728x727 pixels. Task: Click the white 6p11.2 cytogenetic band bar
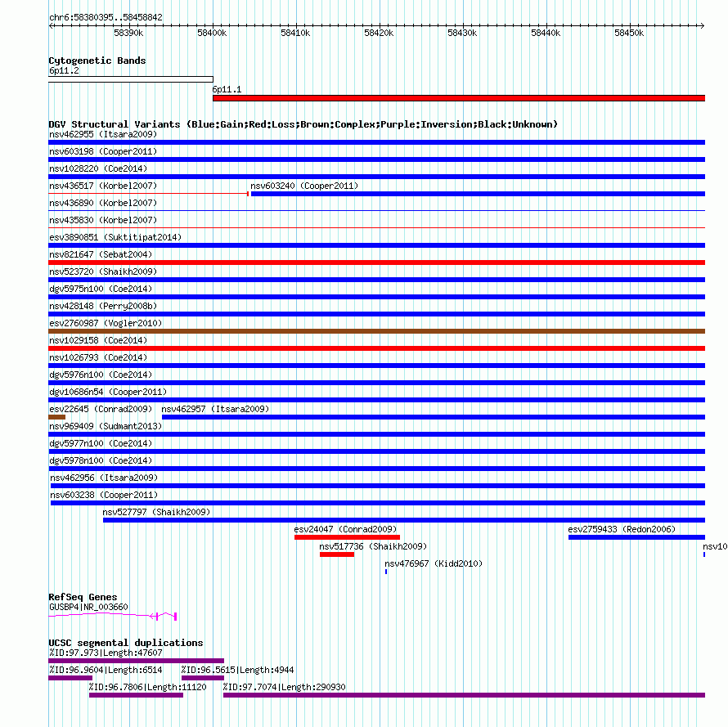(x=131, y=79)
